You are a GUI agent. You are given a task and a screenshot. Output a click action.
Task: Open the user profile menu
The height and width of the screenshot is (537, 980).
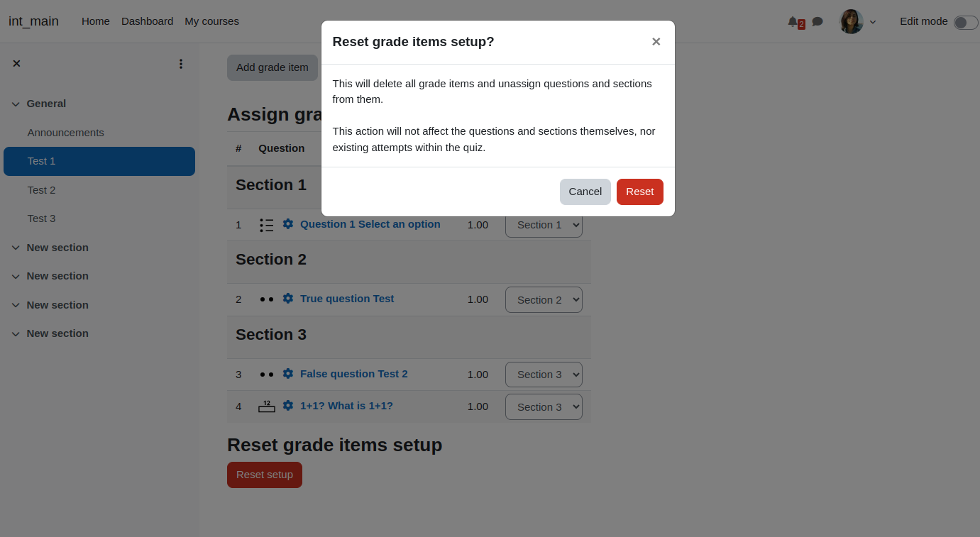pos(858,21)
